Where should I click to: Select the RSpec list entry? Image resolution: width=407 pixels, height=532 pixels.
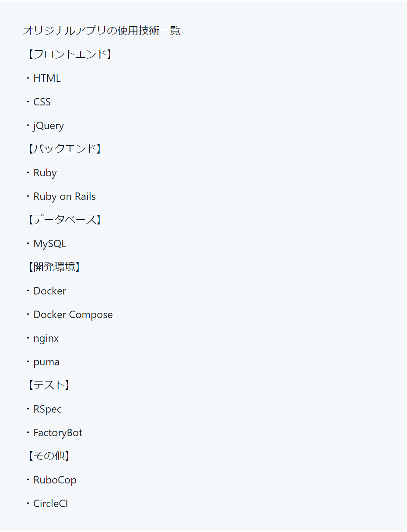point(47,409)
